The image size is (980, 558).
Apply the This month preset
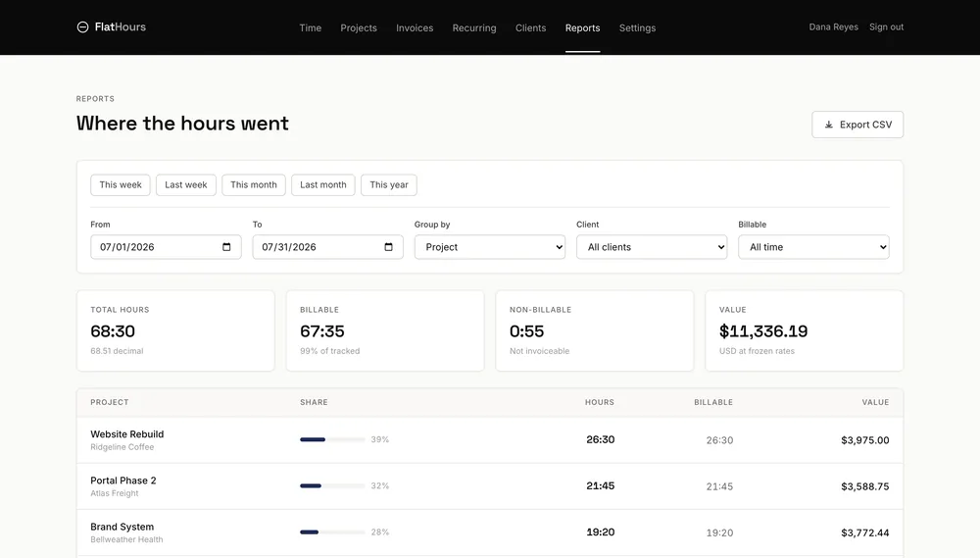pos(254,184)
